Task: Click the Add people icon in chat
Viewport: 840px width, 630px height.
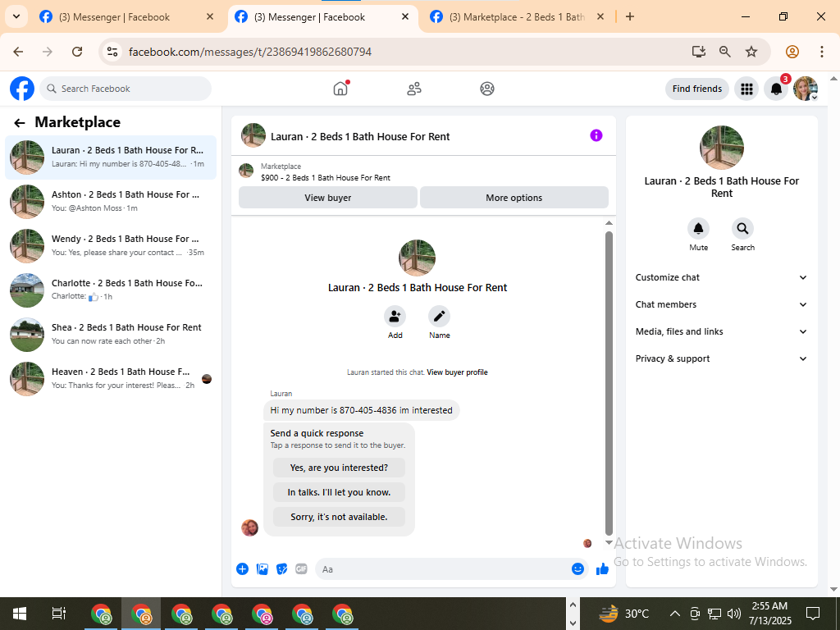Action: 395,316
